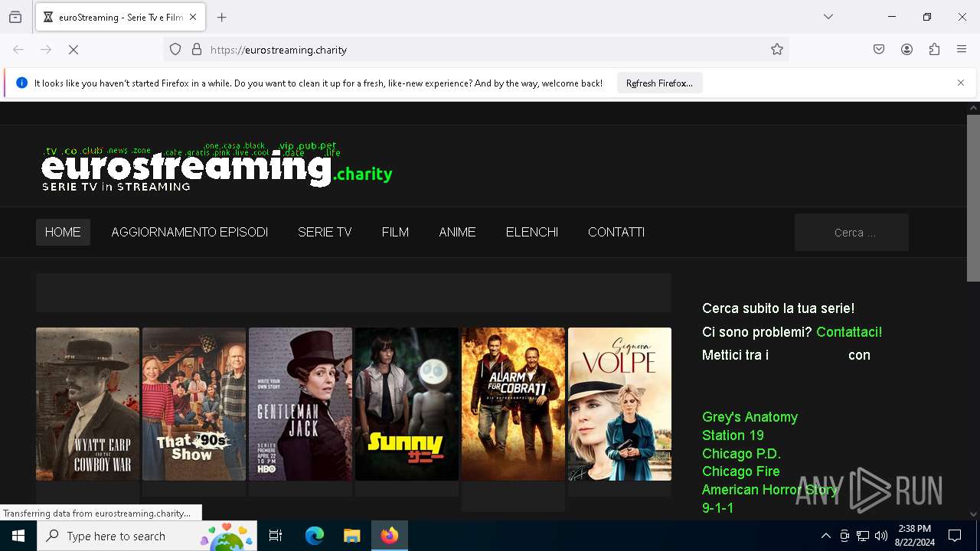Open the volume speaker tray icon

[881, 536]
